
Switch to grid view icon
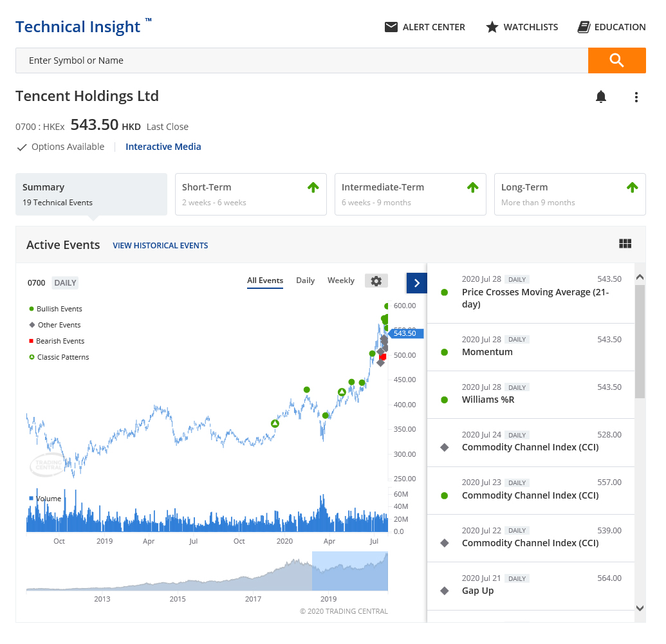click(x=625, y=243)
